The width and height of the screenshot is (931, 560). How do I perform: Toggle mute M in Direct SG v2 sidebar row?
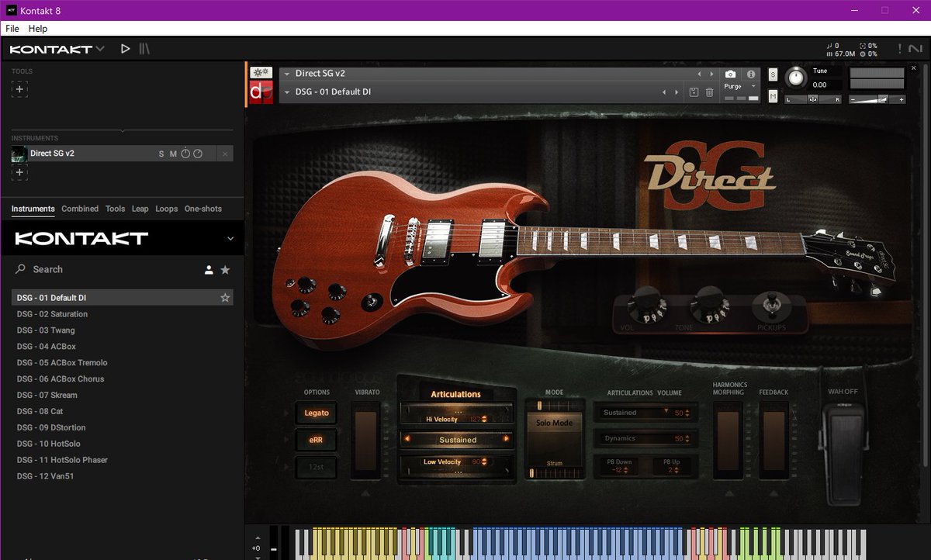click(173, 154)
